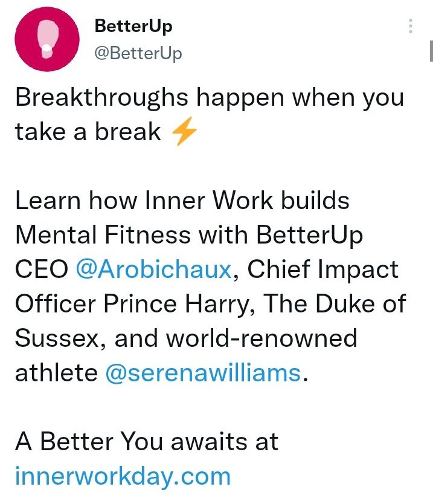Click the "Chief Impact" text
The height and width of the screenshot is (504, 433).
(x=324, y=270)
